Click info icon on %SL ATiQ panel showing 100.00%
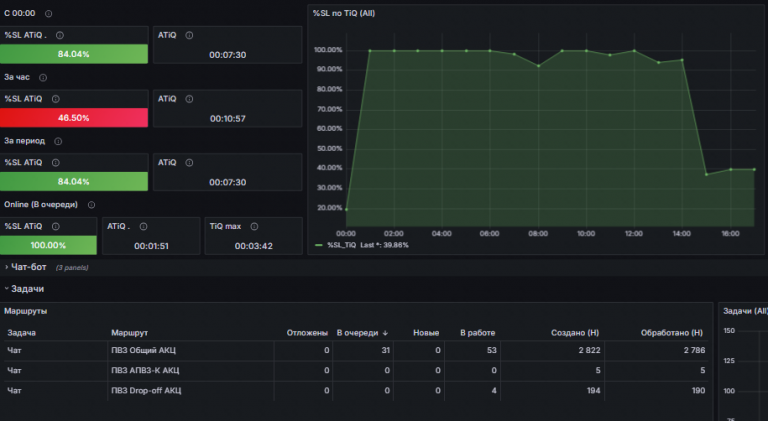This screenshot has height=421, width=768. coord(56,226)
